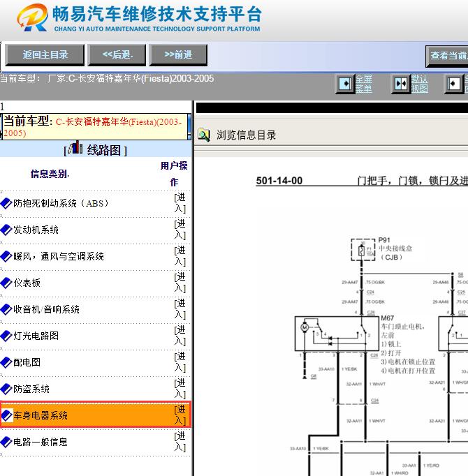Image resolution: width=468 pixels, height=476 pixels.
Task: Click the blue book icon beside 电路一般信息
Action: tap(6, 442)
